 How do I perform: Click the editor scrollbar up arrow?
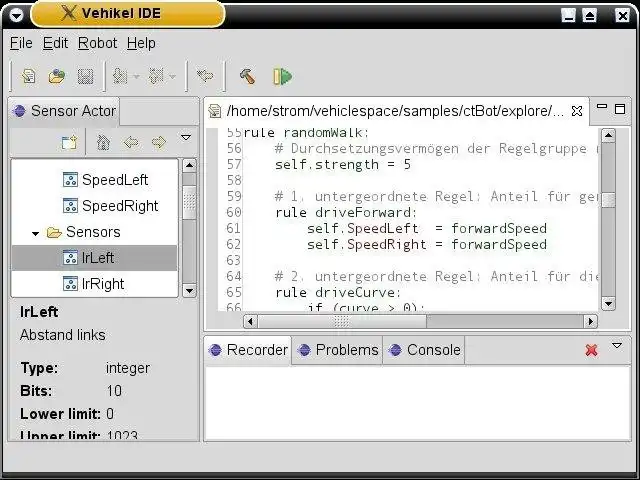608,135
